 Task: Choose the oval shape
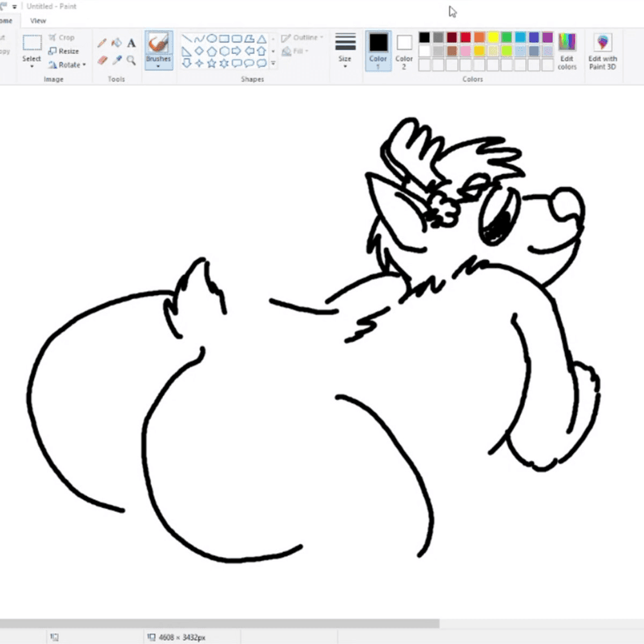(212, 39)
